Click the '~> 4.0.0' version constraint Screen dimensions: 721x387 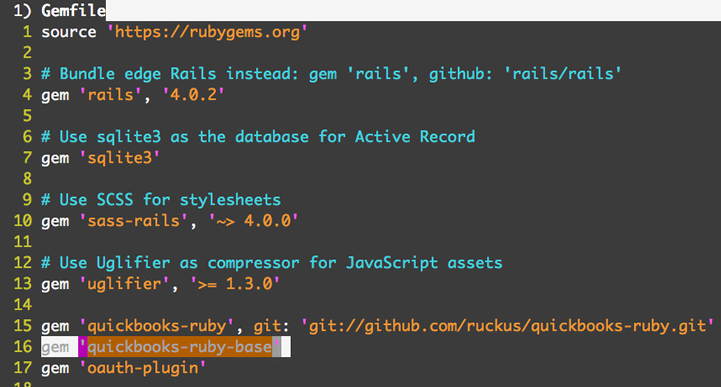(253, 221)
